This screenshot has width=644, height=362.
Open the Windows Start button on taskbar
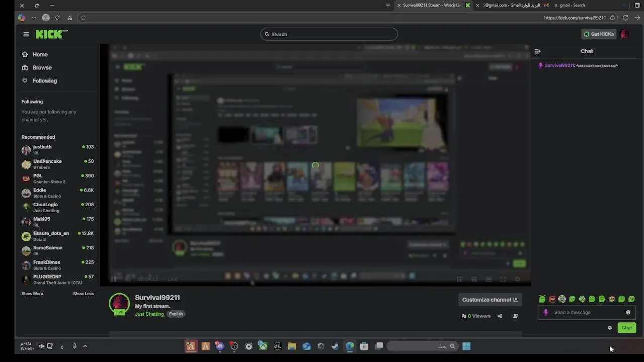click(x=466, y=346)
